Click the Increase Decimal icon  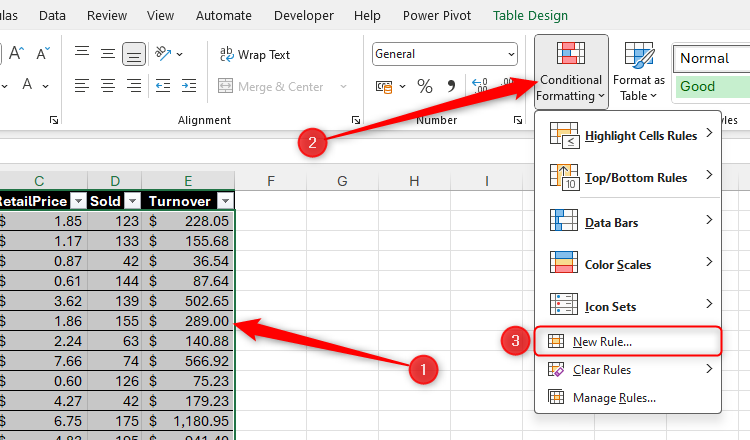[479, 87]
